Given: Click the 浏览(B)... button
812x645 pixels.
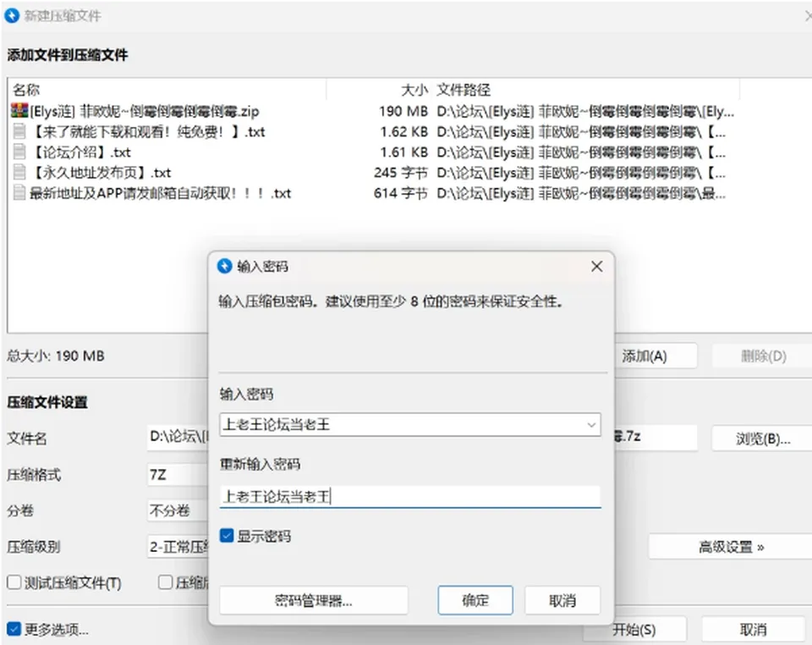Looking at the screenshot, I should click(x=762, y=438).
